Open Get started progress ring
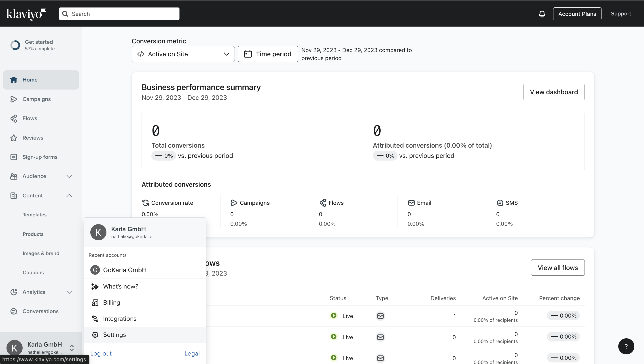Screen dimensions: 644x364 pos(15,45)
